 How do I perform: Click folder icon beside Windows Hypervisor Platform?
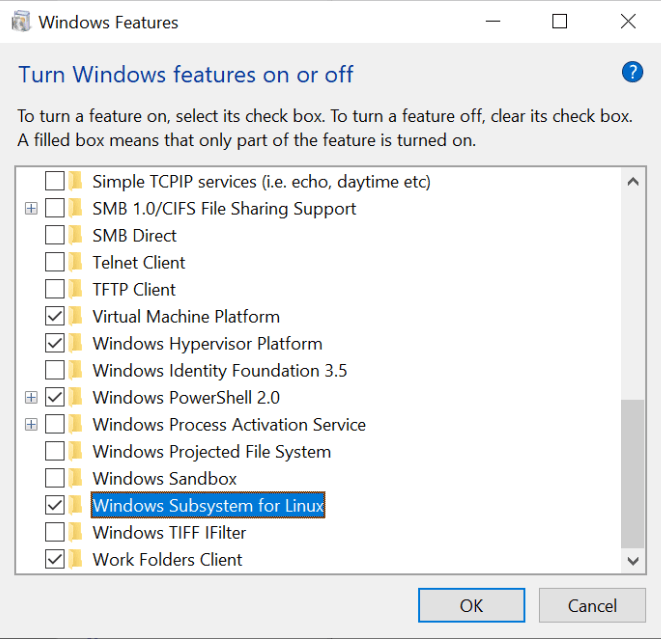[x=76, y=344]
